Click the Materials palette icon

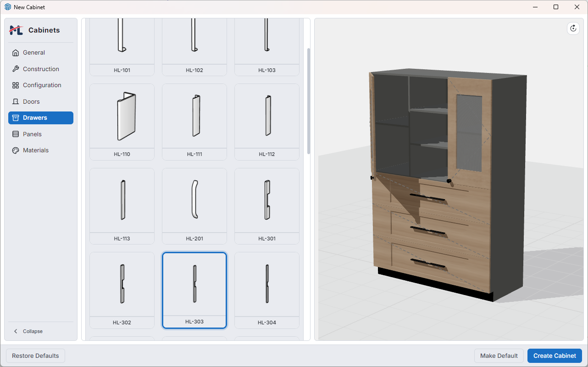(x=16, y=150)
